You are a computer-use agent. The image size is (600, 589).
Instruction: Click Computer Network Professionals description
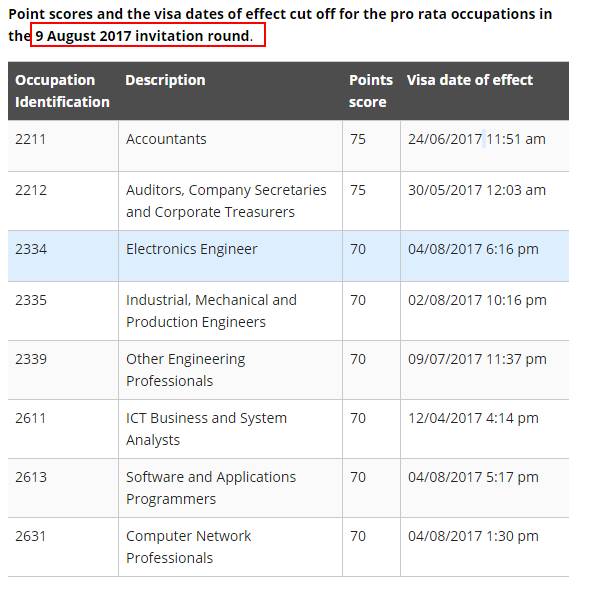(x=189, y=547)
